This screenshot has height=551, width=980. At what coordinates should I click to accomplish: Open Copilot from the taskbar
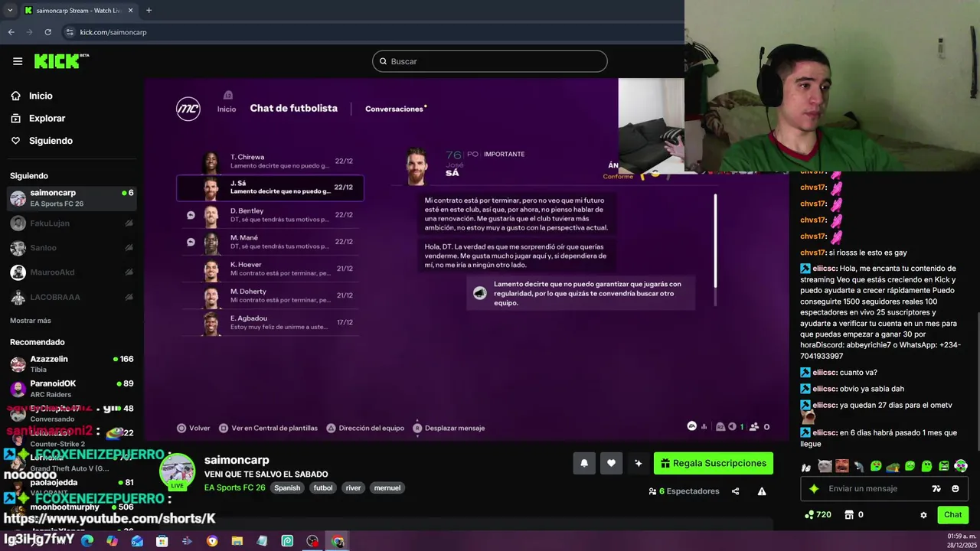[x=113, y=541]
